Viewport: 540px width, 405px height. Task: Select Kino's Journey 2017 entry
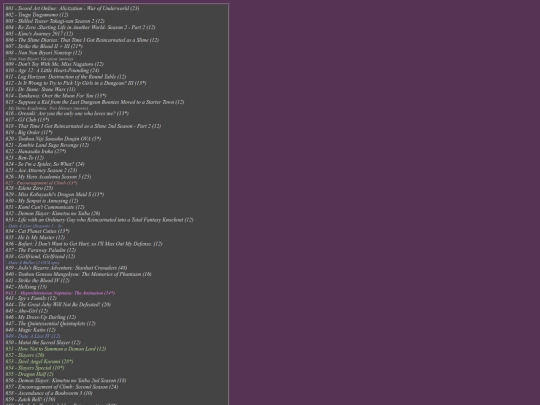click(39, 34)
